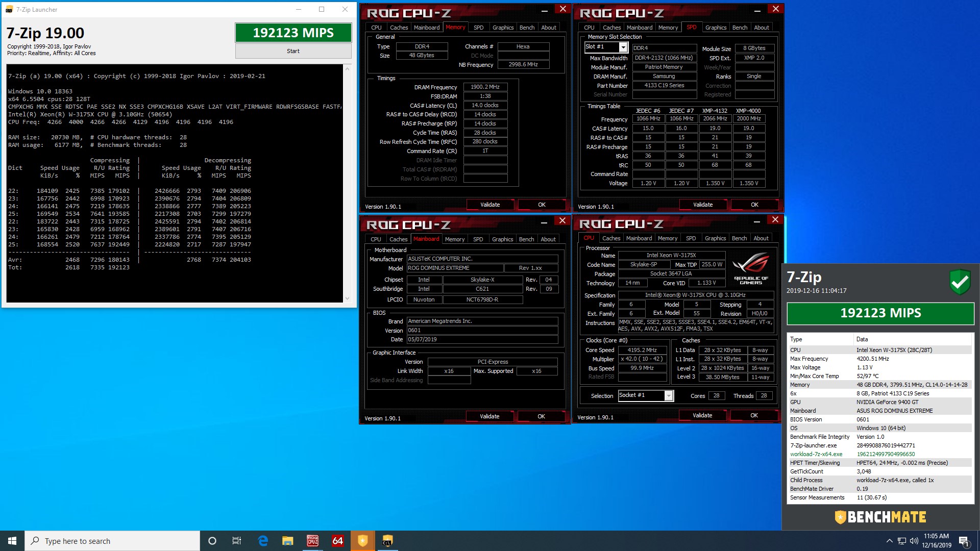Click BenchMate green shield checkmark
This screenshot has height=551, width=980.
(960, 282)
